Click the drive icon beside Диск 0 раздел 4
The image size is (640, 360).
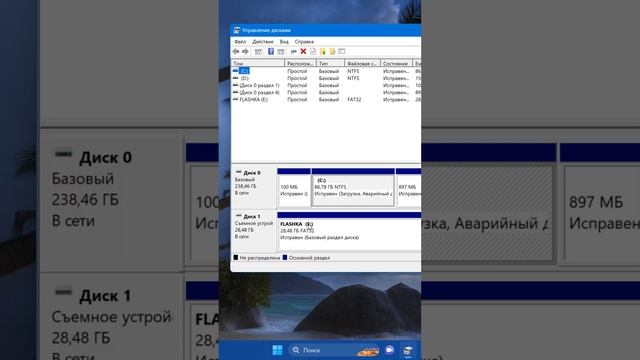(236, 92)
